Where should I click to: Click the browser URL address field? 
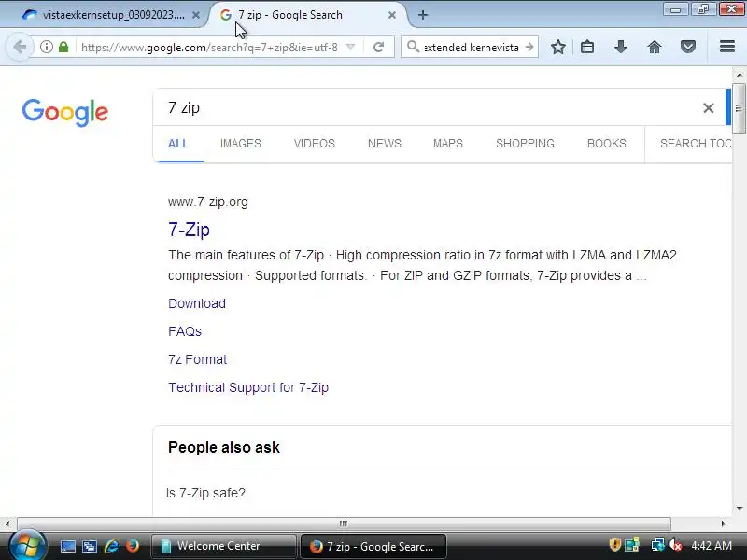pyautogui.click(x=208, y=47)
